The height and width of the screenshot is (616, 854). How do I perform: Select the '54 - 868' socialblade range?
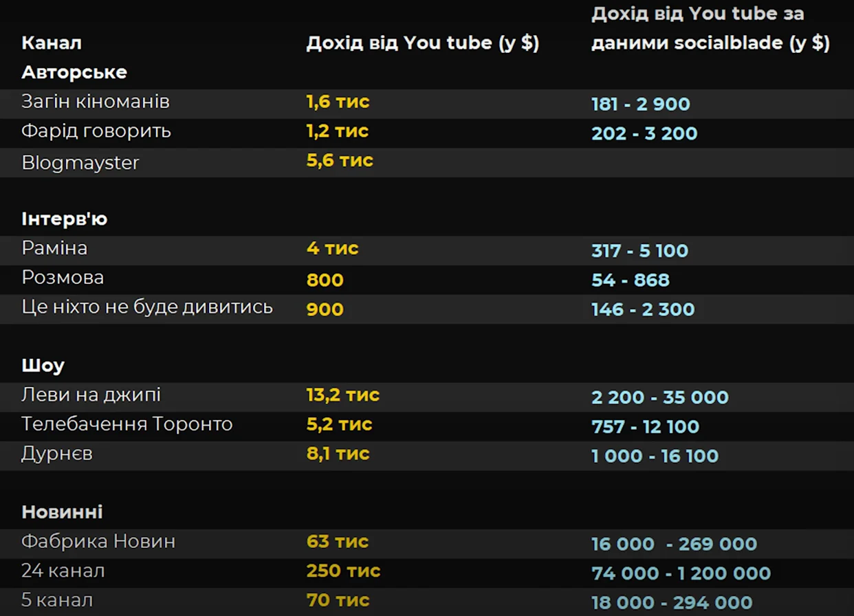click(x=630, y=280)
